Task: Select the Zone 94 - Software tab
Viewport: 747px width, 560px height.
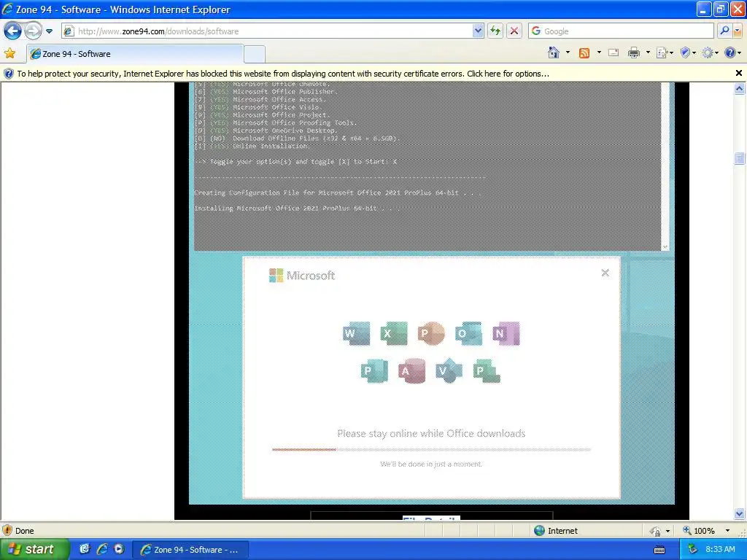Action: click(x=135, y=54)
